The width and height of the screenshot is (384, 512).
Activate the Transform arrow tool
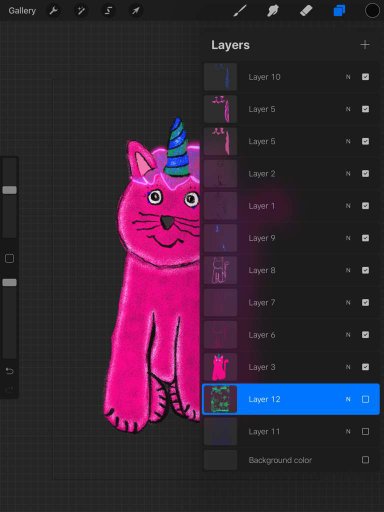click(x=135, y=11)
